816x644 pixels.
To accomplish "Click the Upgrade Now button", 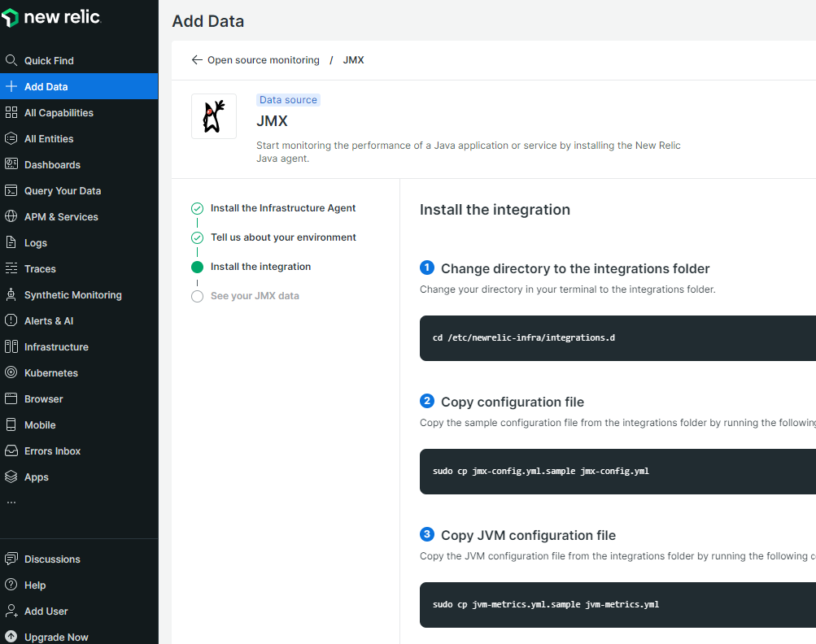I will [x=56, y=637].
